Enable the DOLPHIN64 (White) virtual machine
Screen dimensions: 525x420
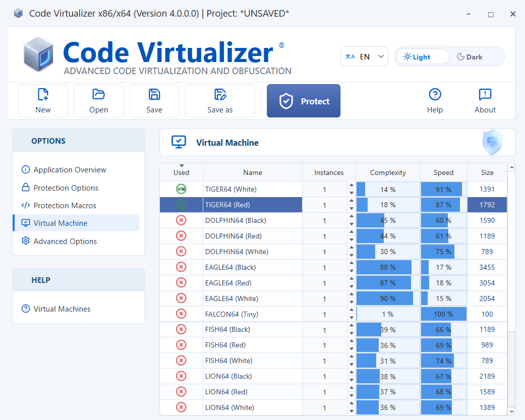(181, 251)
